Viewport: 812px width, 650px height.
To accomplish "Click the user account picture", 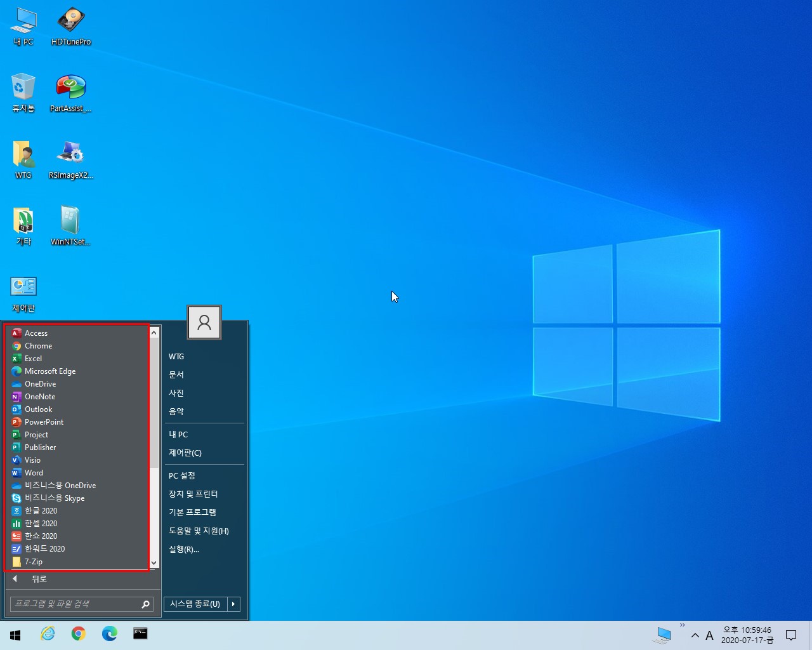I will tap(204, 322).
